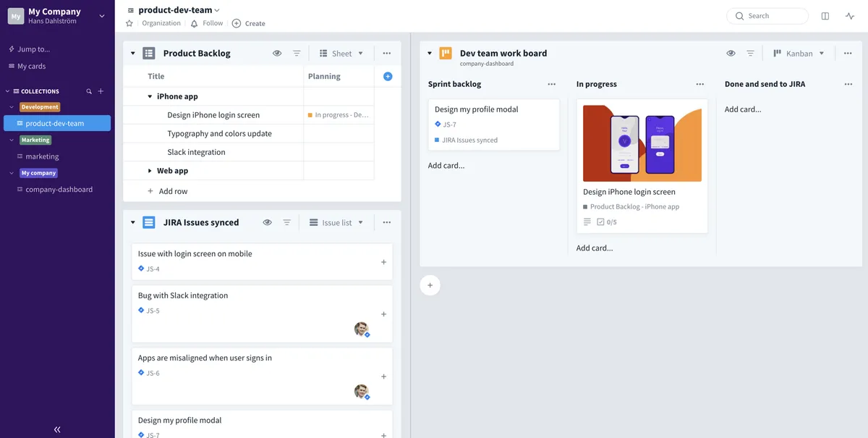Open the Issue list view dropdown
This screenshot has width=868, height=438.
point(336,223)
